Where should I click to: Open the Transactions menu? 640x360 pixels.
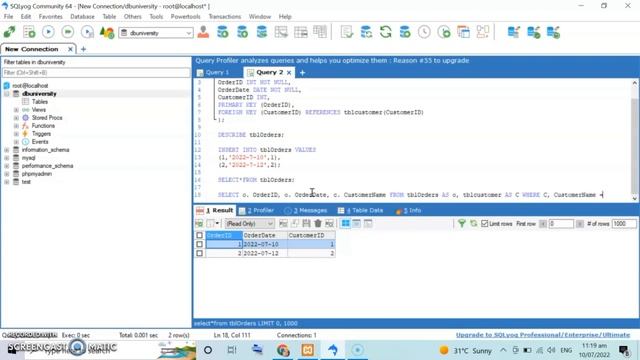point(224,17)
